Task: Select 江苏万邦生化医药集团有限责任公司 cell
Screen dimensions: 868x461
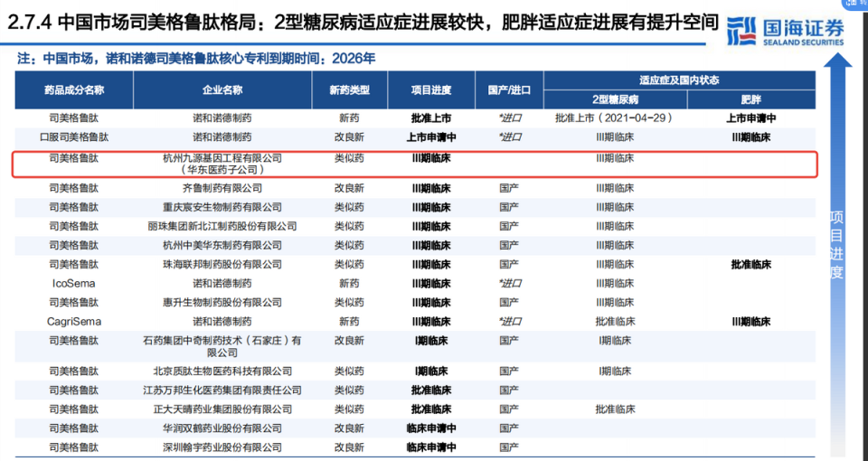Action: coord(222,390)
